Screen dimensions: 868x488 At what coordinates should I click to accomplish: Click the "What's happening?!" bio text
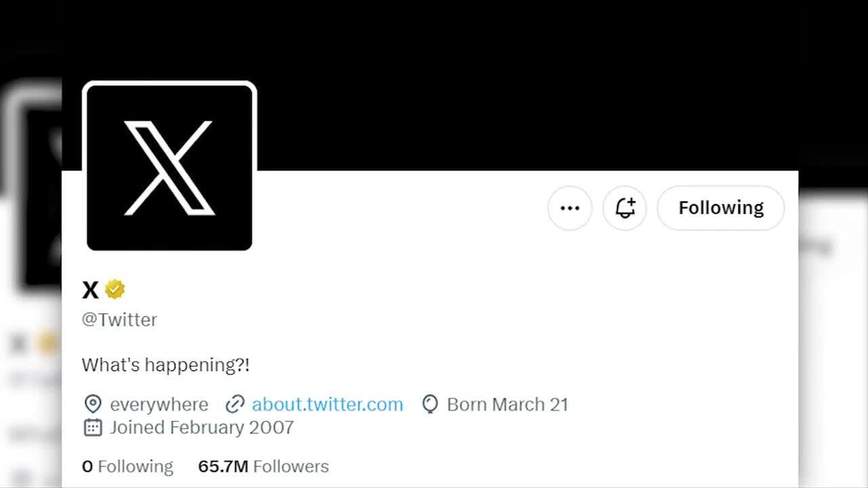[x=165, y=365]
